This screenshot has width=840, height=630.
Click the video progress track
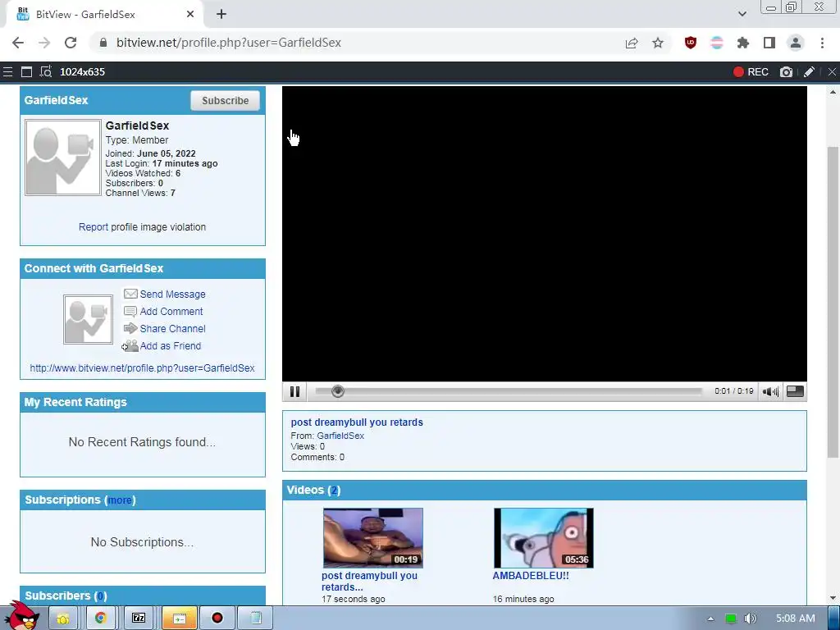pyautogui.click(x=509, y=391)
